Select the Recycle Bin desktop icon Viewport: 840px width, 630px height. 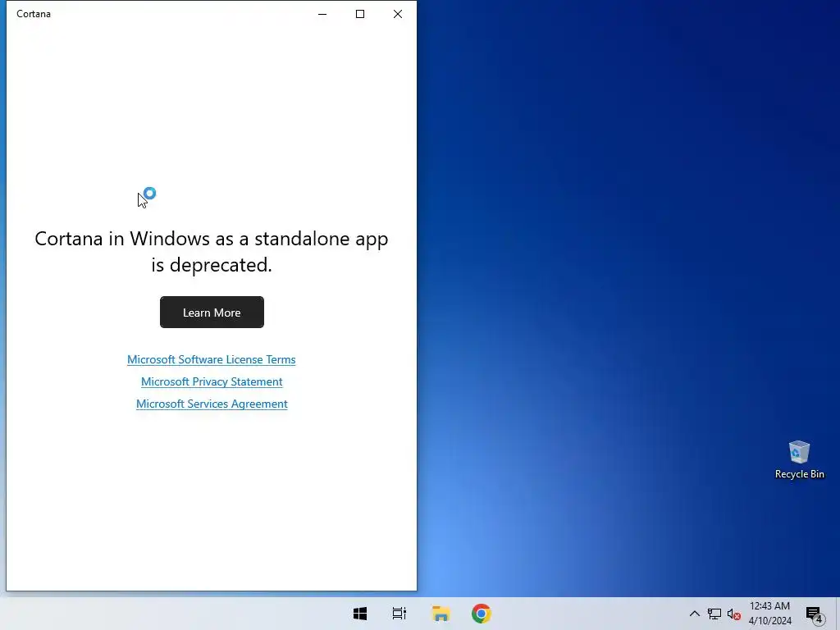pos(799,459)
